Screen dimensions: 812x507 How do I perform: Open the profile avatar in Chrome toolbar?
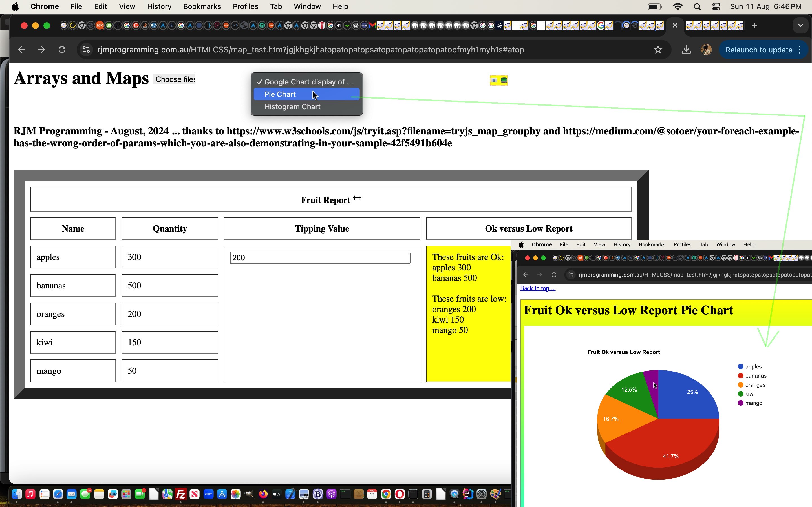click(706, 50)
